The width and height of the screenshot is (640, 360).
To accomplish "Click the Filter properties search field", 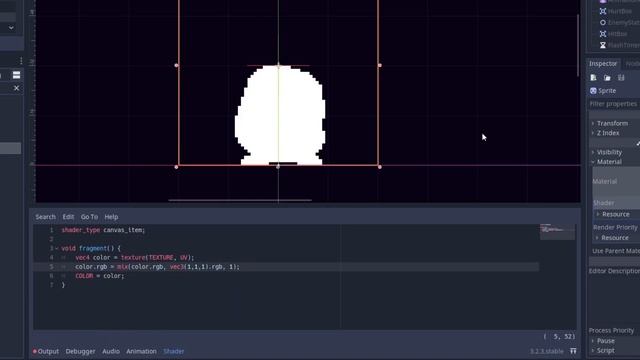I will pos(614,104).
